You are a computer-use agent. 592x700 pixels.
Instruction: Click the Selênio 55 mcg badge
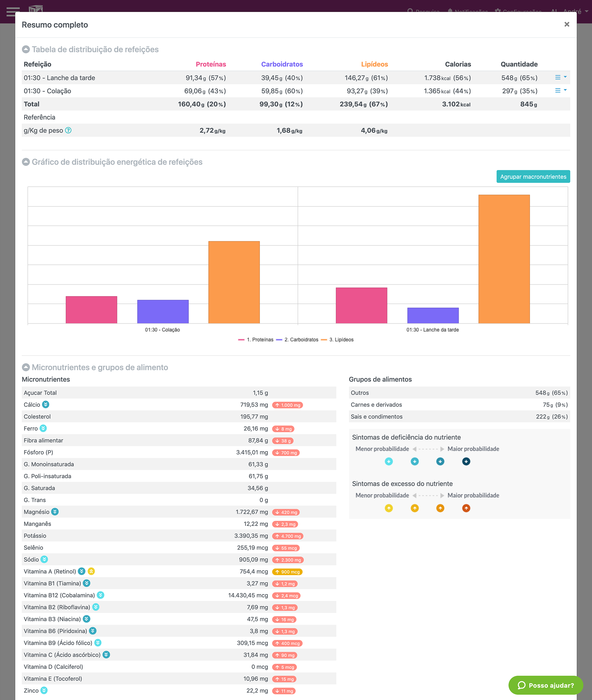click(x=286, y=548)
